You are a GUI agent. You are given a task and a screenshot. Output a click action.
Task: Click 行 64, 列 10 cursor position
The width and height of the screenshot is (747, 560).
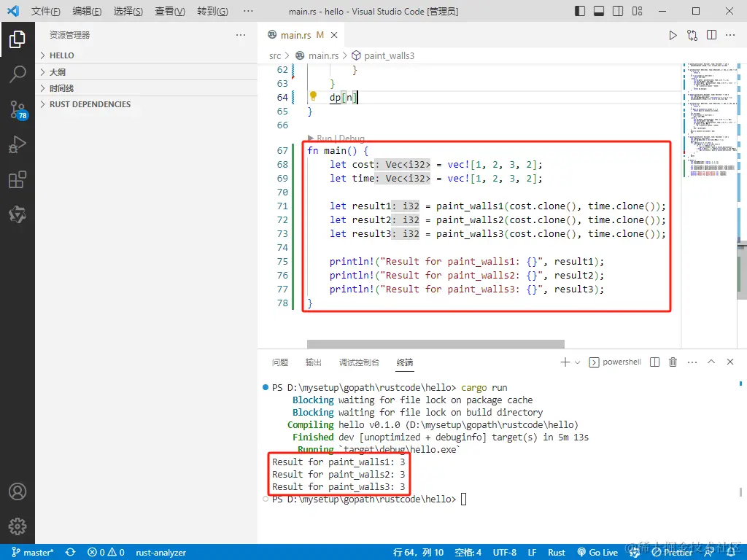[418, 553]
